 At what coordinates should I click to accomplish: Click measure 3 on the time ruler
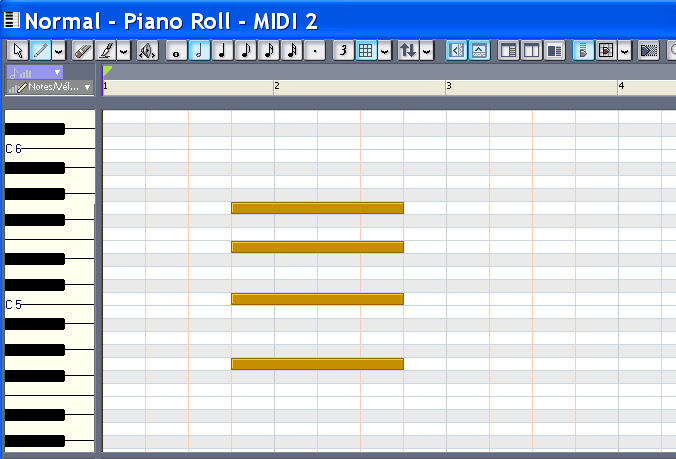coord(449,87)
